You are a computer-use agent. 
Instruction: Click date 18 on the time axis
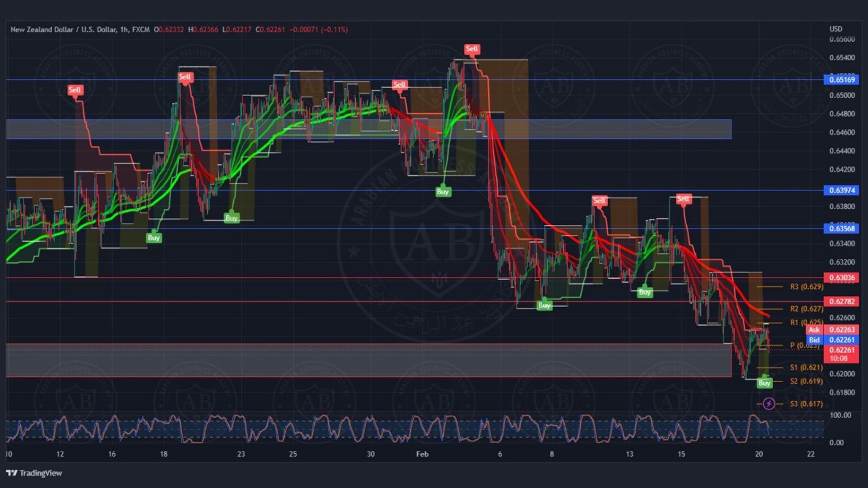pyautogui.click(x=164, y=454)
